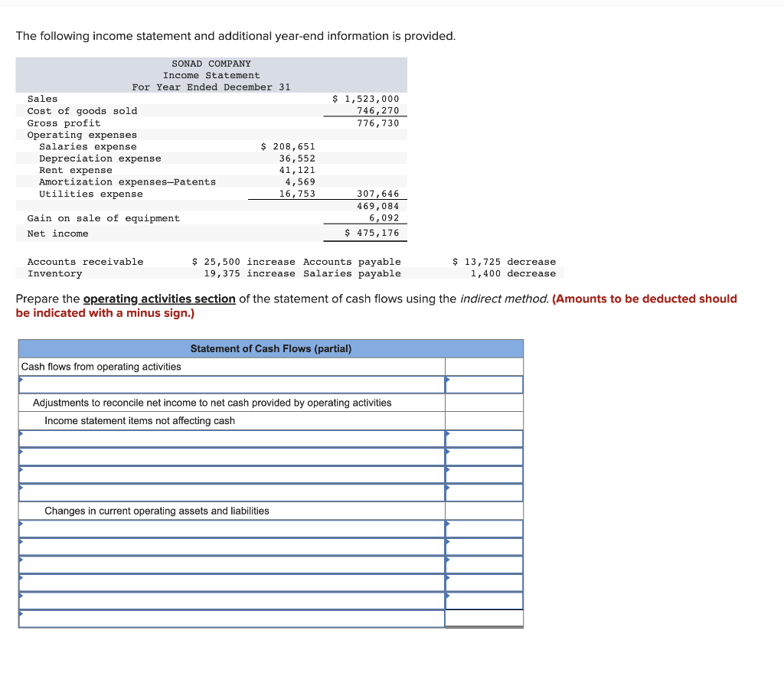
Task: Click the final total cell at the bottom right
Action: point(483,618)
